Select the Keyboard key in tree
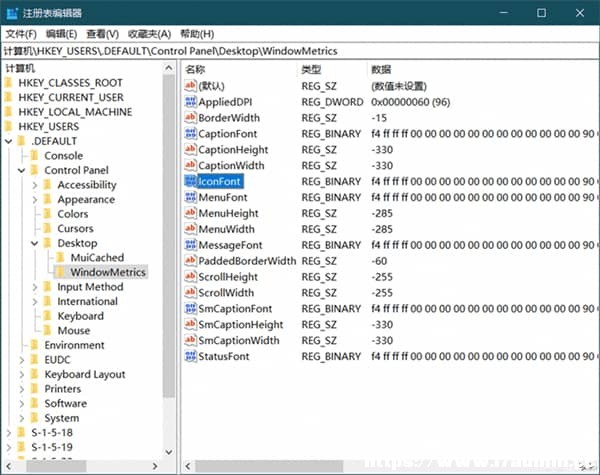Screen dimensions: 600x475 pos(81,316)
